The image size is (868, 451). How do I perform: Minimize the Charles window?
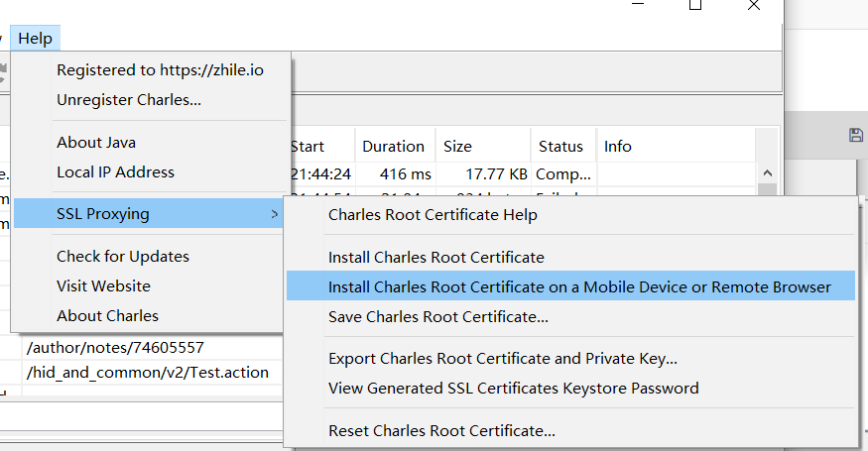click(638, 4)
